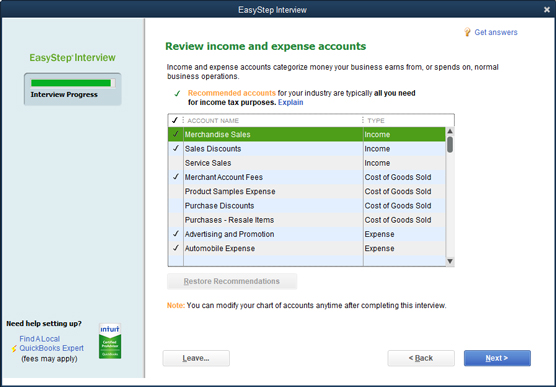Check the Product Samples Expense account
The image size is (556, 387).
(176, 191)
